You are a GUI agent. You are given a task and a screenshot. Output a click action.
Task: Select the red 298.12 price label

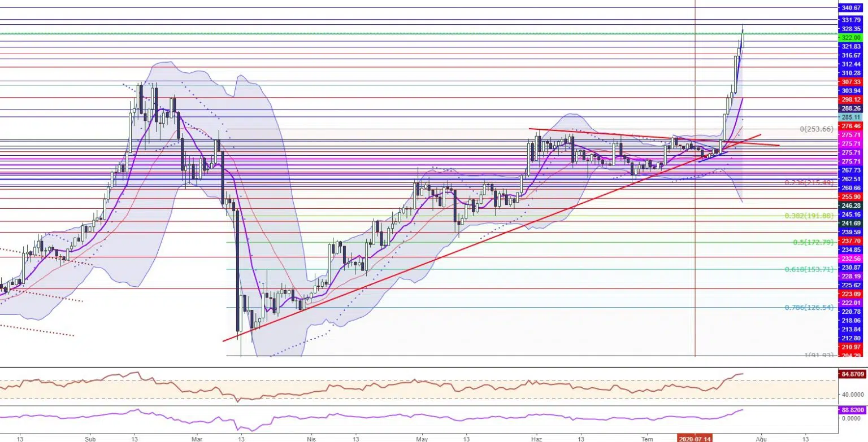pyautogui.click(x=850, y=99)
